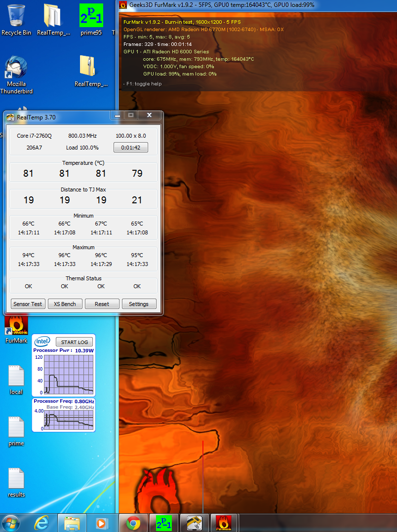Image resolution: width=397 pixels, height=532 pixels.
Task: Switch to FurMark taskbar button
Action: (225, 523)
